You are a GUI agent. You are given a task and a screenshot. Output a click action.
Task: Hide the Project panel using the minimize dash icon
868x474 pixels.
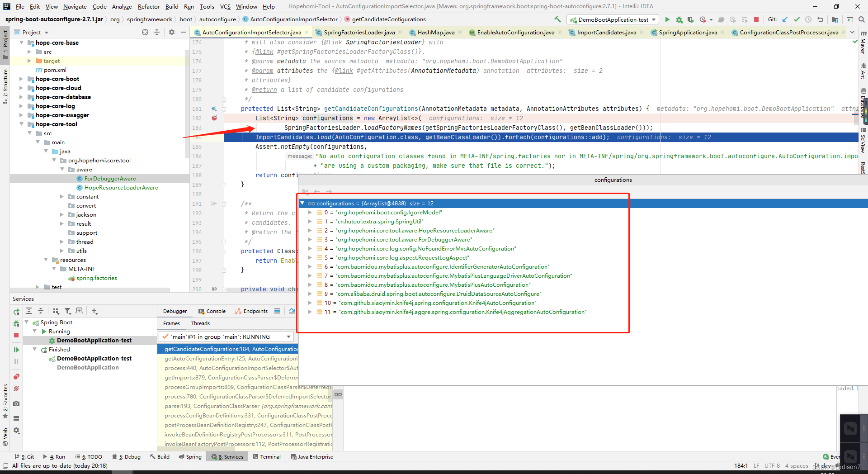(x=183, y=32)
